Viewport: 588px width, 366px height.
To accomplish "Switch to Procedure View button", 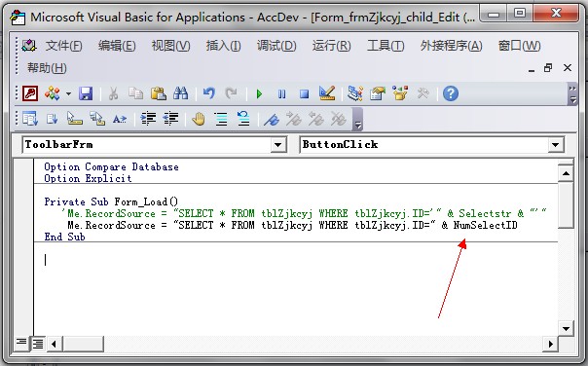I will [21, 342].
